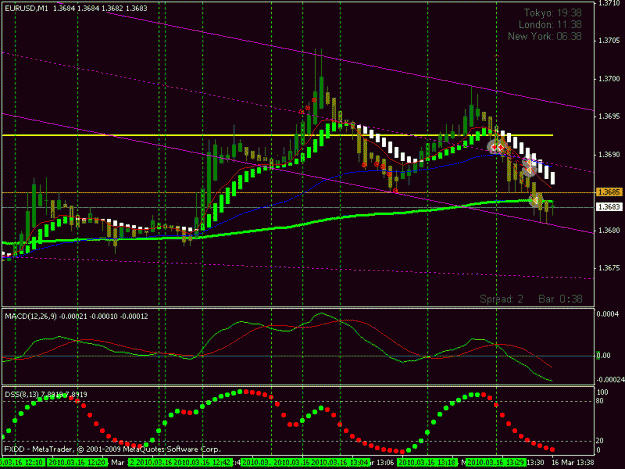Click the Bar 0:38 countdown label

tap(560, 299)
